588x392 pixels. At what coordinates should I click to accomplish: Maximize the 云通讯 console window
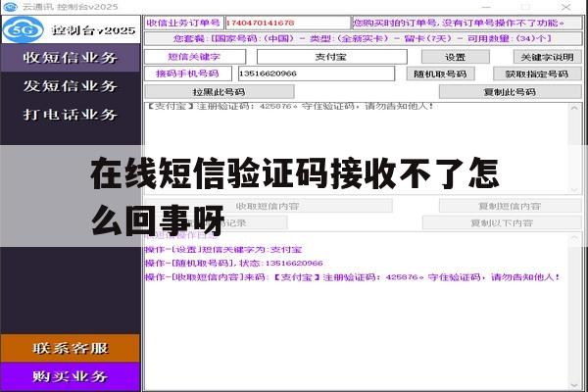(525, 7)
